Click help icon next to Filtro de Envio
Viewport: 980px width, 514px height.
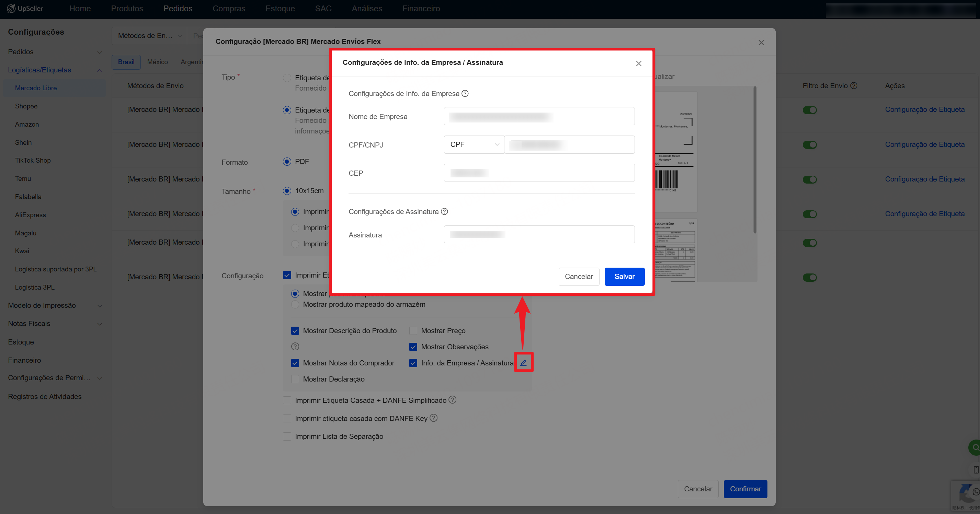(x=854, y=85)
